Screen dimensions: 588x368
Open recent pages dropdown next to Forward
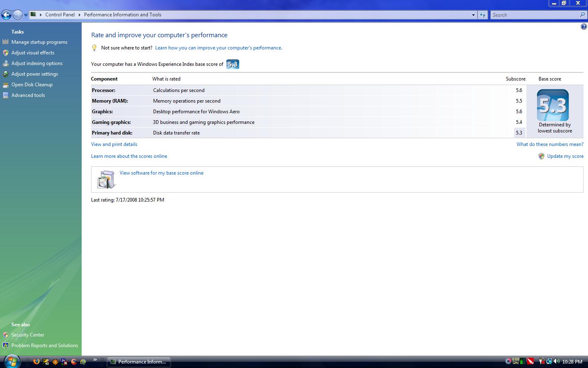[x=26, y=15]
